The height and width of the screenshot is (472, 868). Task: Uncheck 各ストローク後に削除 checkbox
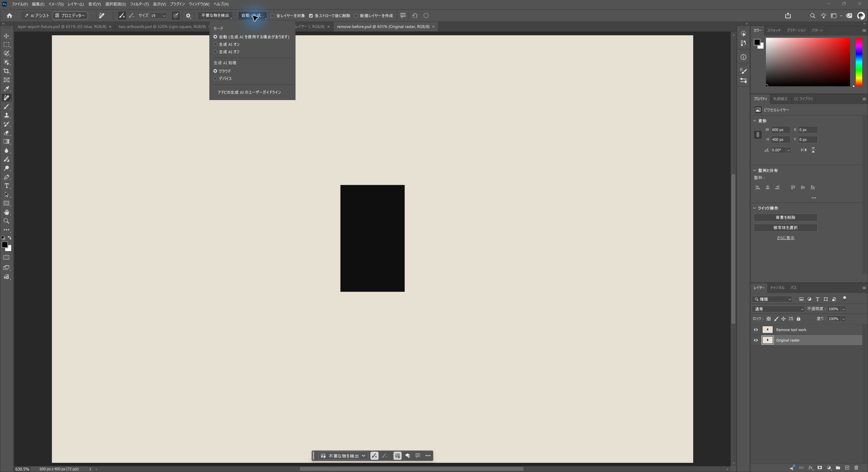click(x=311, y=16)
